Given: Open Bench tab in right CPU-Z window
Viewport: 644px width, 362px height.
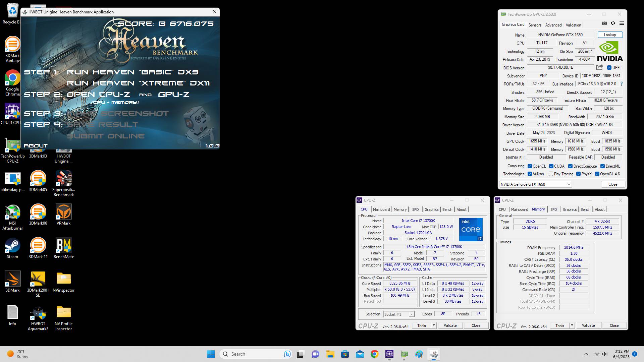Looking at the screenshot, I should point(585,209).
